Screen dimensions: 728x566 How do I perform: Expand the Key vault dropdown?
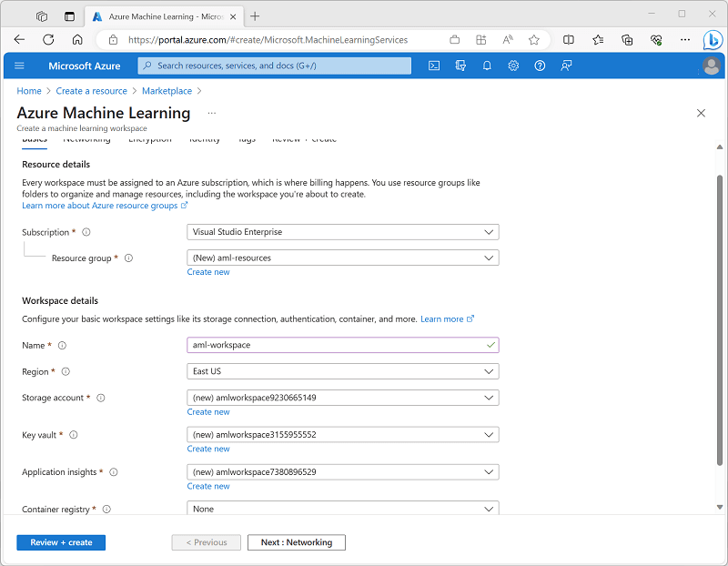click(x=343, y=435)
